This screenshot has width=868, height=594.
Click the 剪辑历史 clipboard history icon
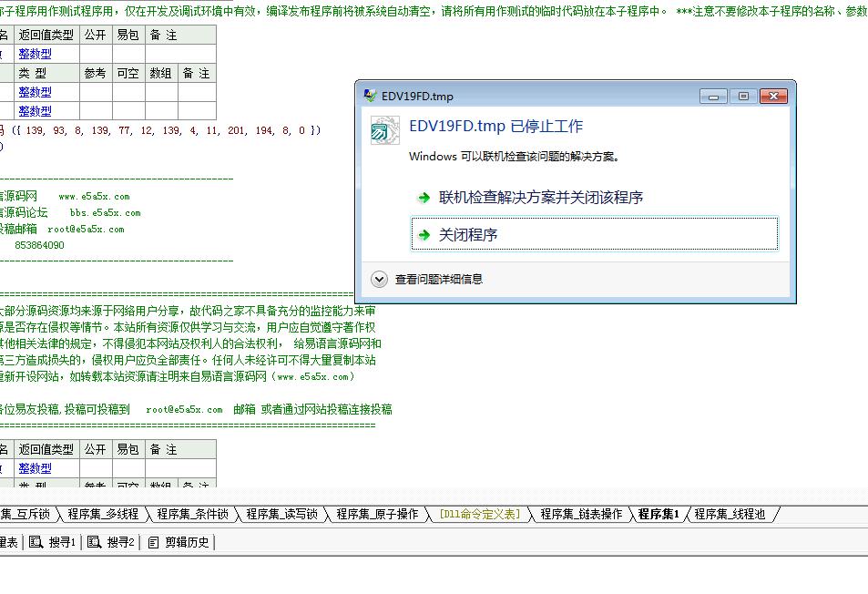click(x=153, y=542)
